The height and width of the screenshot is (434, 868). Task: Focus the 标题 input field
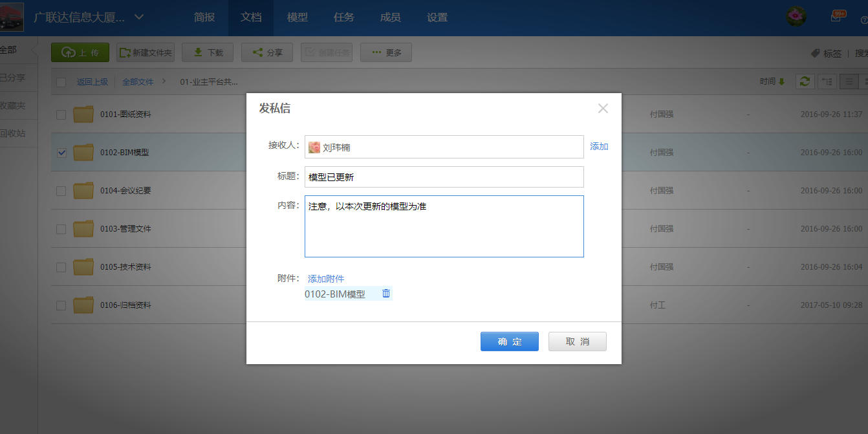tap(444, 177)
